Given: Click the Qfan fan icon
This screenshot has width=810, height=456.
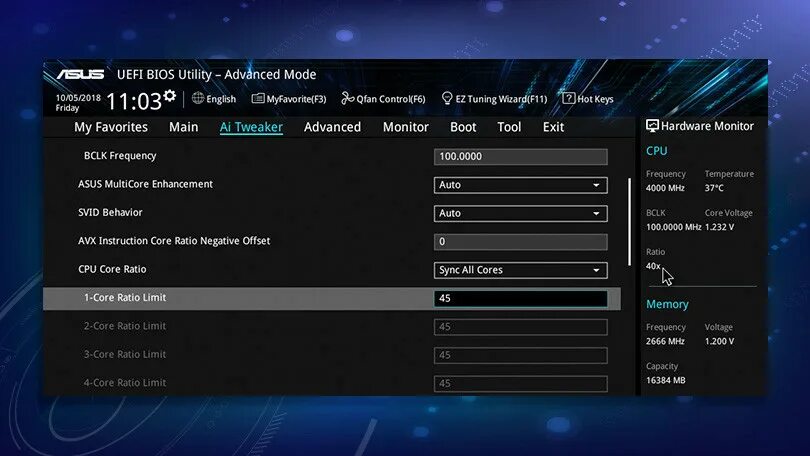Looking at the screenshot, I should coord(348,98).
